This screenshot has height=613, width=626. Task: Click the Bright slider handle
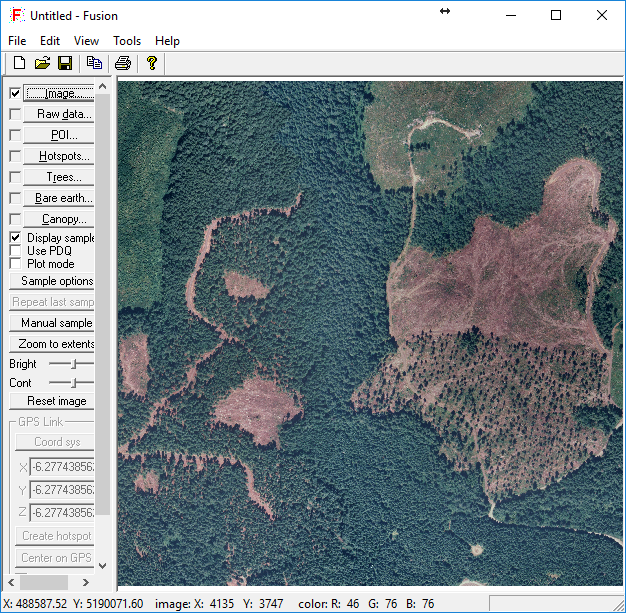tap(74, 364)
